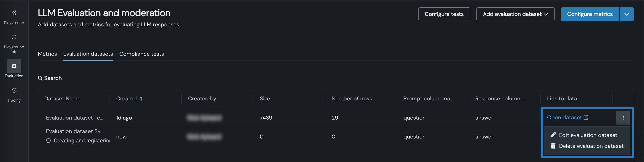
Task: Switch to the Compliance tests tab
Action: coord(141,54)
